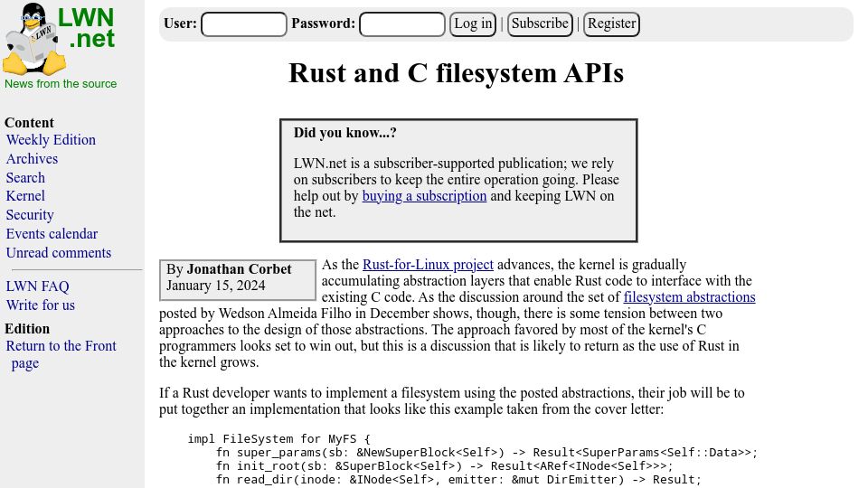The width and height of the screenshot is (868, 488).
Task: Click the date January 15, 2024
Action: (x=216, y=286)
